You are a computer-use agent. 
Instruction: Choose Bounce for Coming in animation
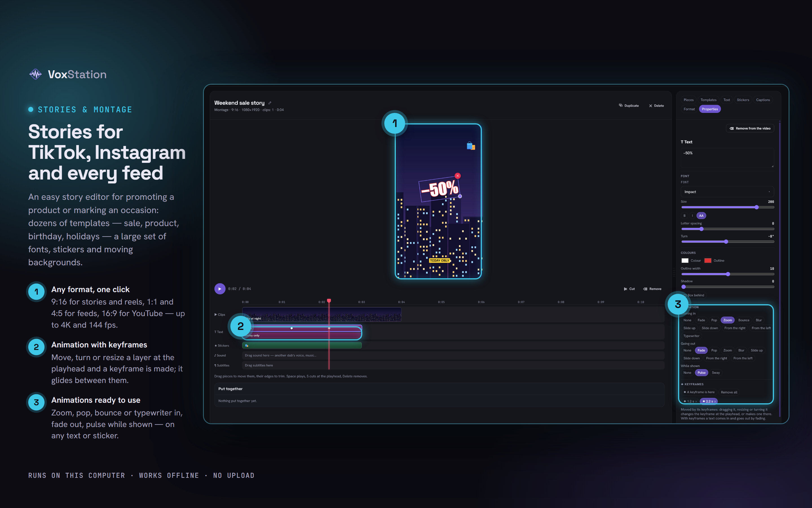[x=743, y=320]
